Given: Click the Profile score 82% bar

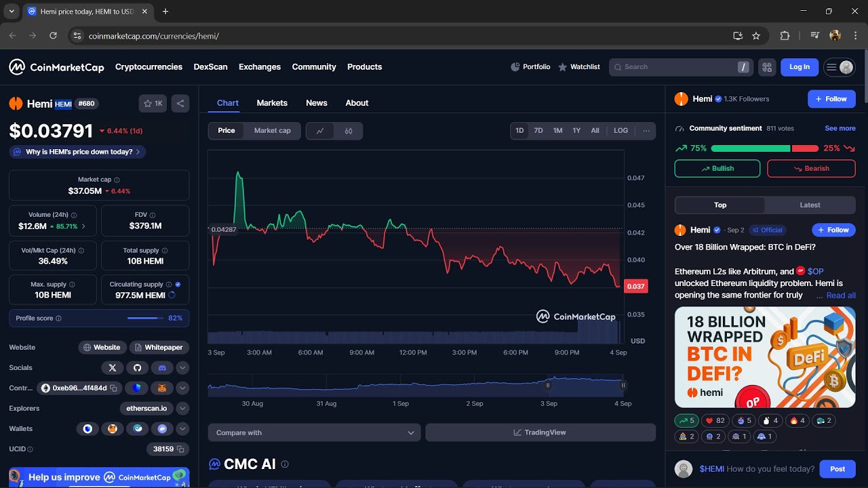Looking at the screenshot, I should coord(99,318).
